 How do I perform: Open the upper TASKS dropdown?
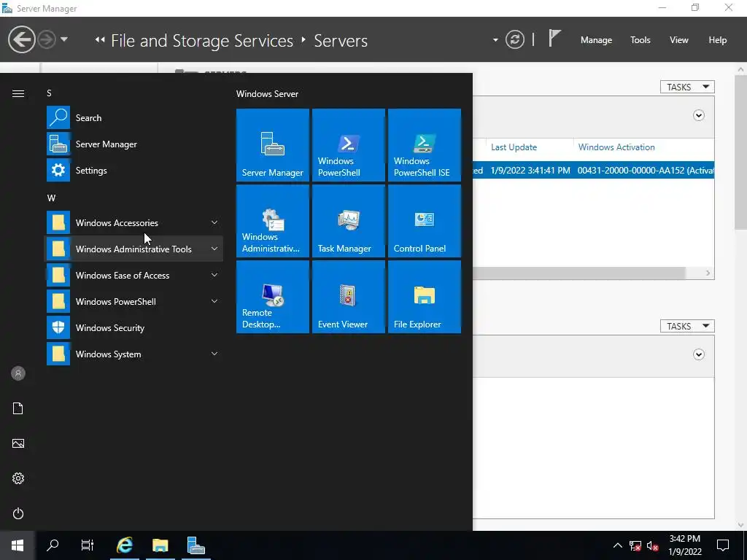[687, 87]
